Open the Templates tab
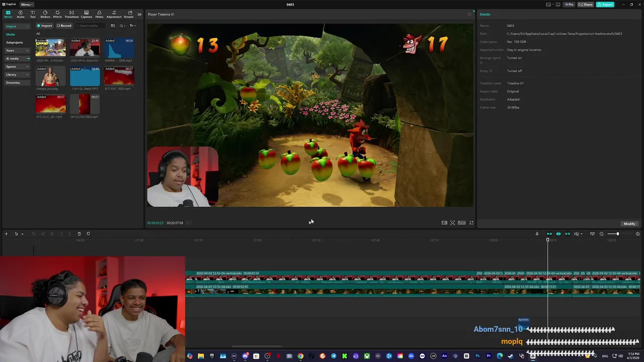The height and width of the screenshot is (362, 644). coord(129,14)
